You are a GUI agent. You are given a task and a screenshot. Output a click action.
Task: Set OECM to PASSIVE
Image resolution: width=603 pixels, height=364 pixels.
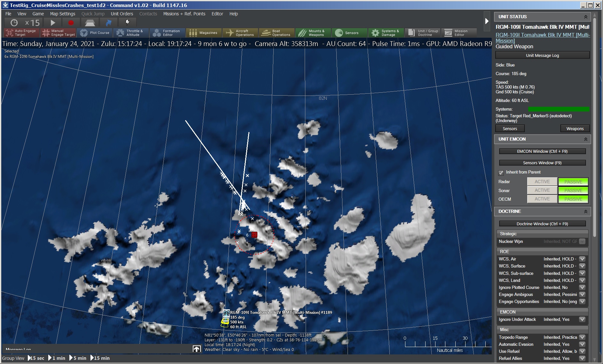(573, 199)
